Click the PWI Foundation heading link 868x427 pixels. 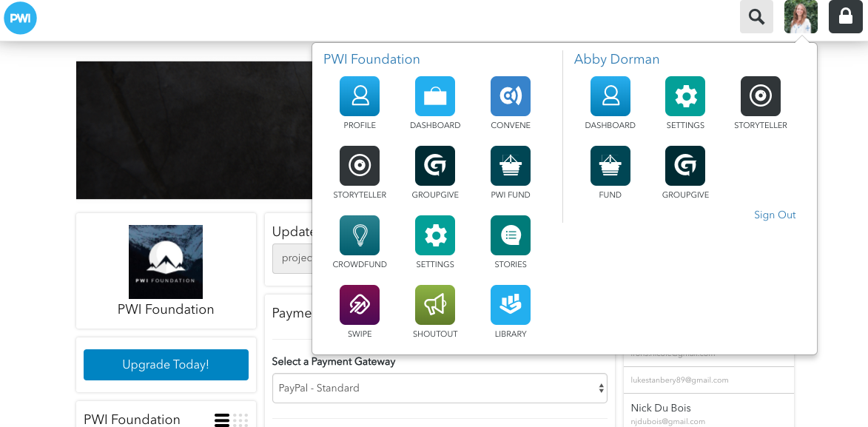(x=371, y=59)
